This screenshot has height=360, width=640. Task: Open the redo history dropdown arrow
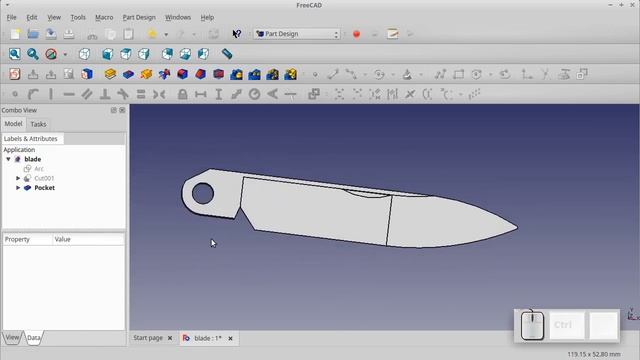[x=194, y=34]
